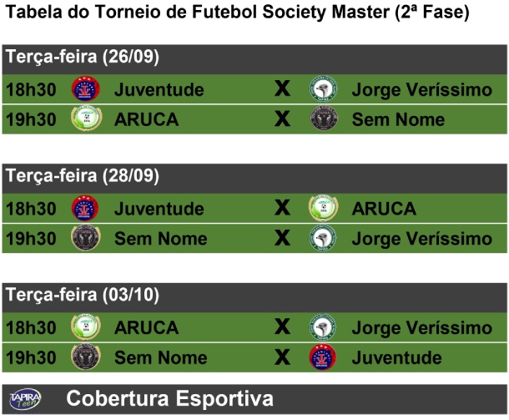Screen dimensions: 509x420
Task: Click the tournament table title
Action: [237, 13]
